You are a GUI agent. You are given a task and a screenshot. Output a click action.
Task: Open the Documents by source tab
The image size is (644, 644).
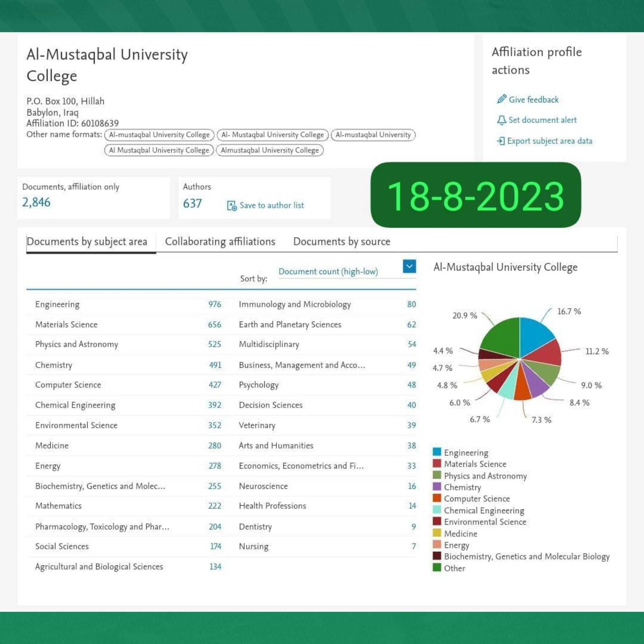click(342, 241)
